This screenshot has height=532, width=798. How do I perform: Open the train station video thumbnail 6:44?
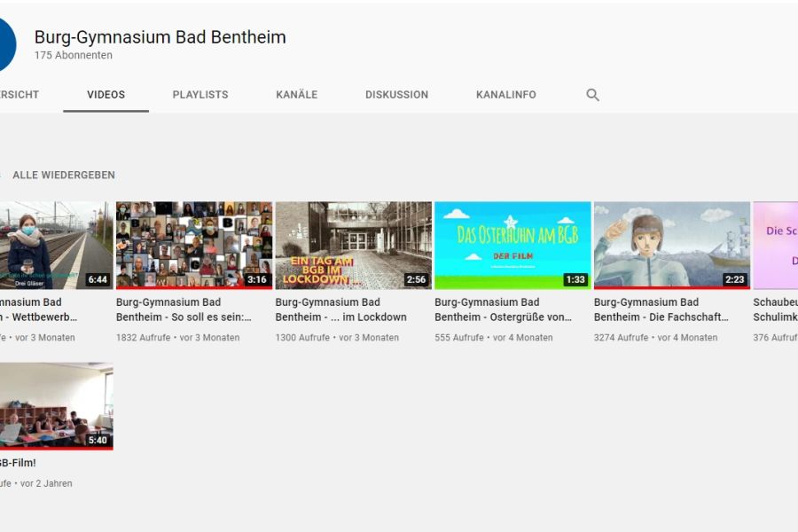(56, 246)
